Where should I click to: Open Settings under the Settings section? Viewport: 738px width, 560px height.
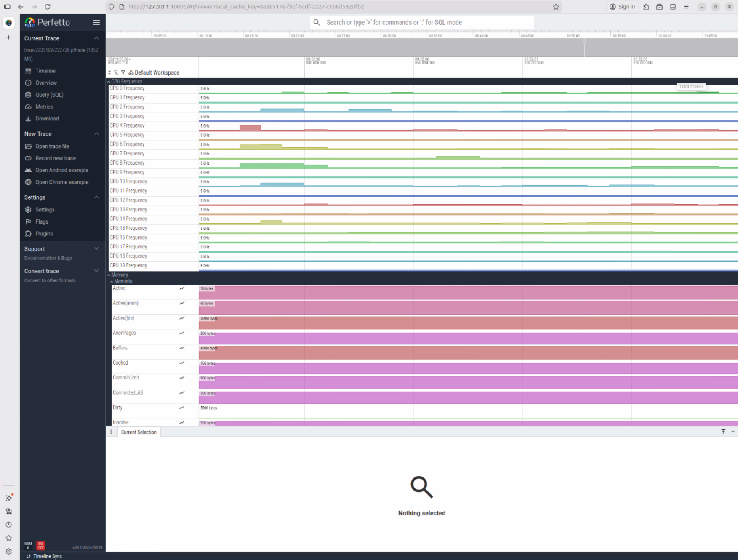pyautogui.click(x=45, y=210)
